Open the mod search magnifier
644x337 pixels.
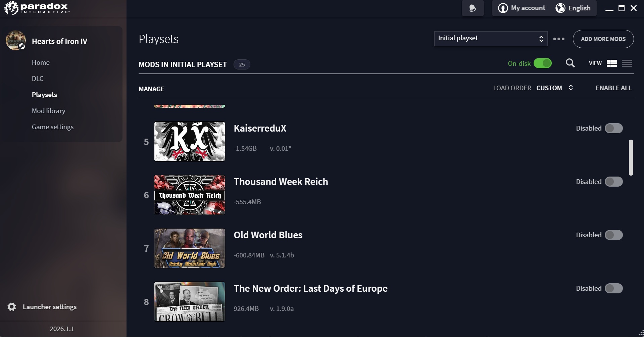pos(570,63)
